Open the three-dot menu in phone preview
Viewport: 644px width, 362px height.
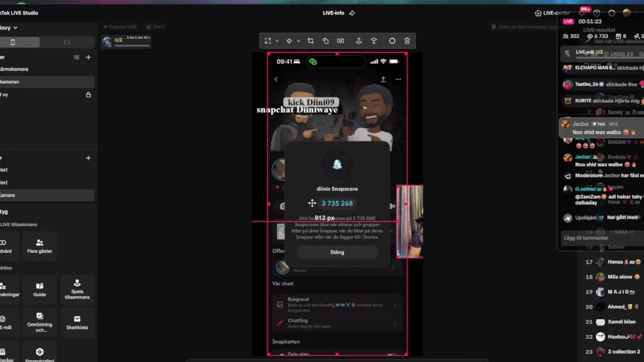click(x=398, y=79)
